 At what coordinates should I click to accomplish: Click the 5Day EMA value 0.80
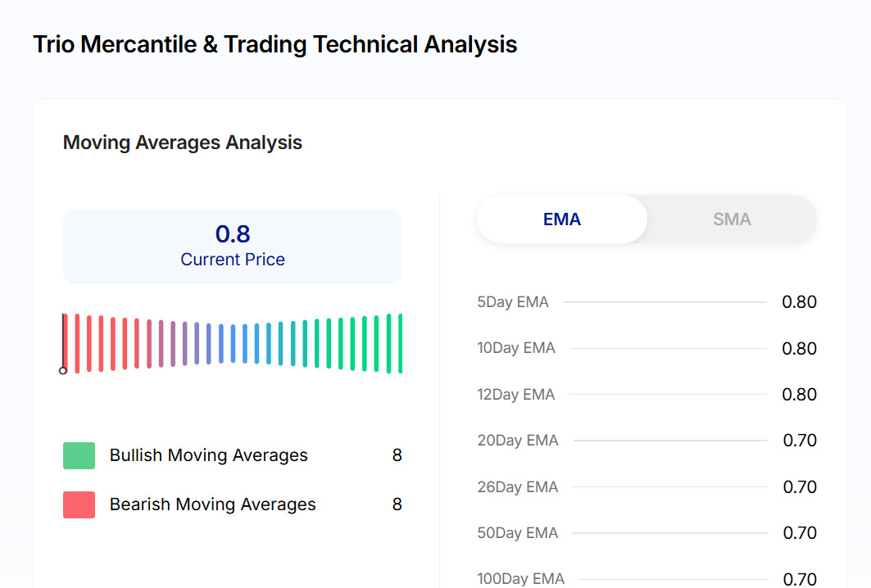(x=799, y=302)
